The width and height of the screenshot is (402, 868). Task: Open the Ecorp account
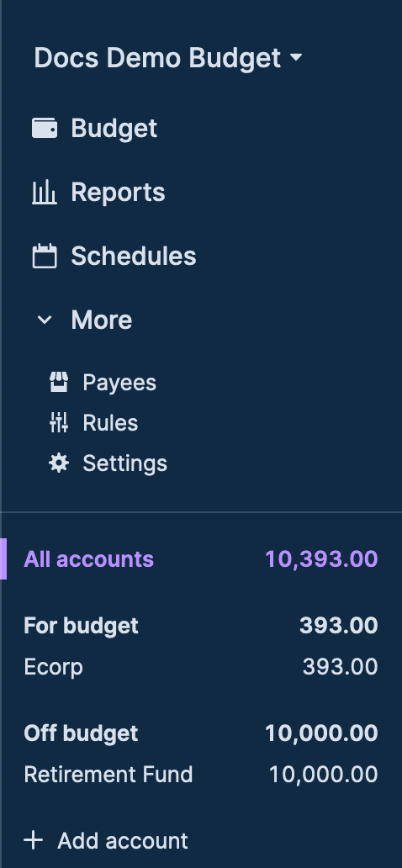tap(201, 667)
